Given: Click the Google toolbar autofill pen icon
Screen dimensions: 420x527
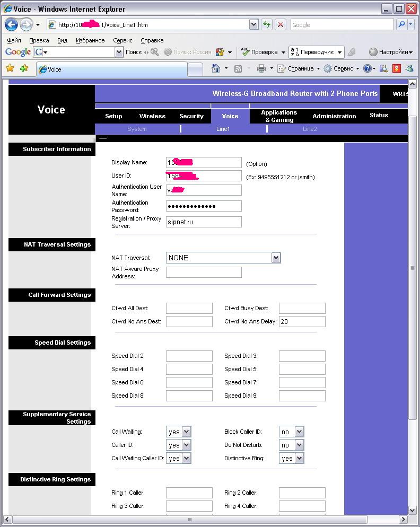Looking at the screenshot, I should (352, 52).
